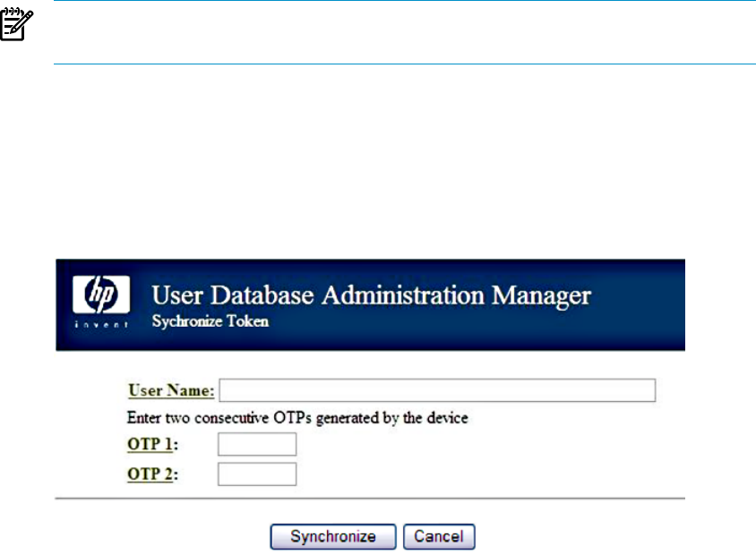Click the User Database Administration Manager title
The image size is (756, 555).
[x=371, y=295]
